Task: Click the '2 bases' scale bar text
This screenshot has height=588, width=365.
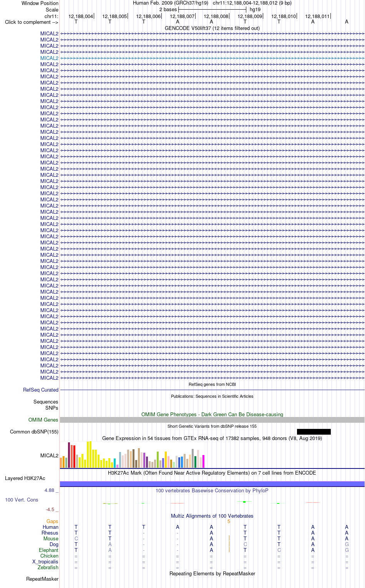Action: (168, 9)
